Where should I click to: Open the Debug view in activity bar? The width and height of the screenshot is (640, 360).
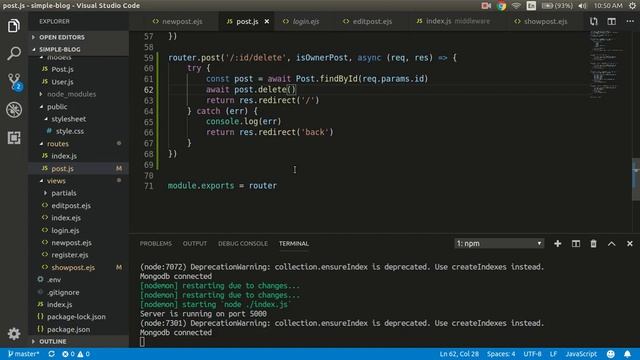point(14,109)
